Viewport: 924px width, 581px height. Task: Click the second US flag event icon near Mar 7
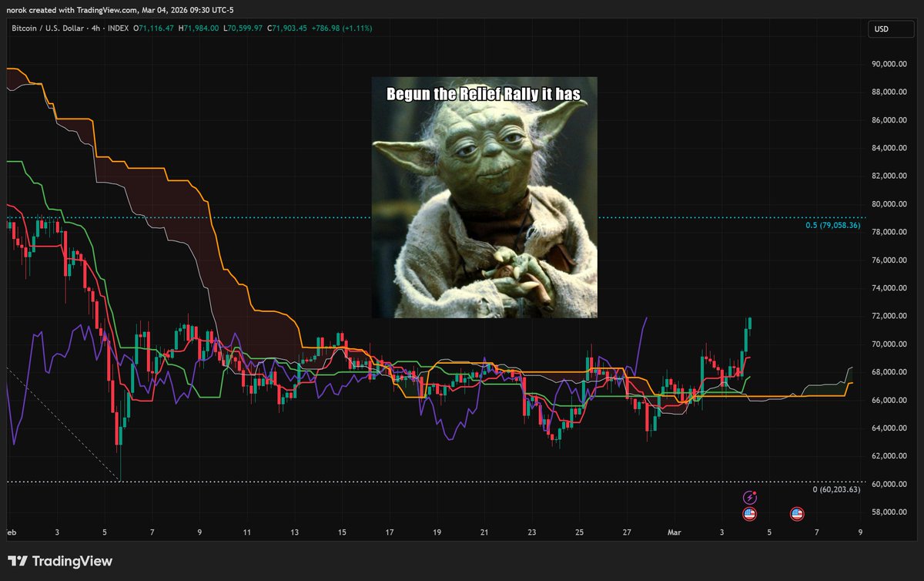[796, 513]
